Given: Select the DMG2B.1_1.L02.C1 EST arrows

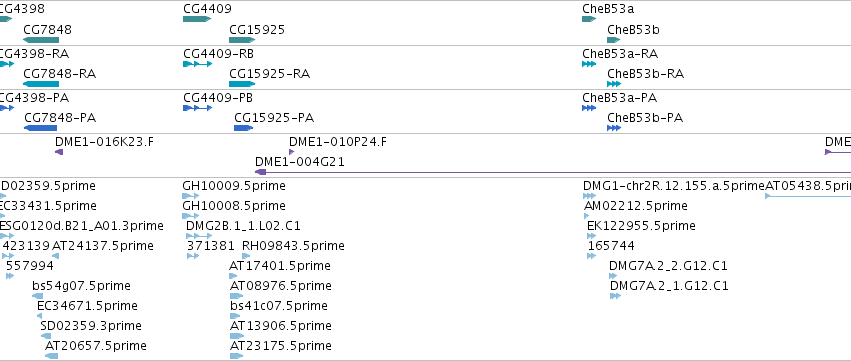Looking at the screenshot, I should tap(199, 236).
